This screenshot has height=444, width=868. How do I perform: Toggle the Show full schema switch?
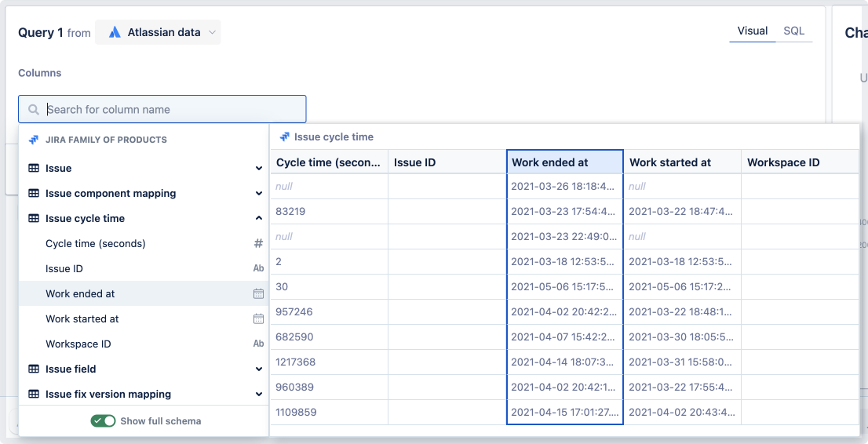(103, 420)
